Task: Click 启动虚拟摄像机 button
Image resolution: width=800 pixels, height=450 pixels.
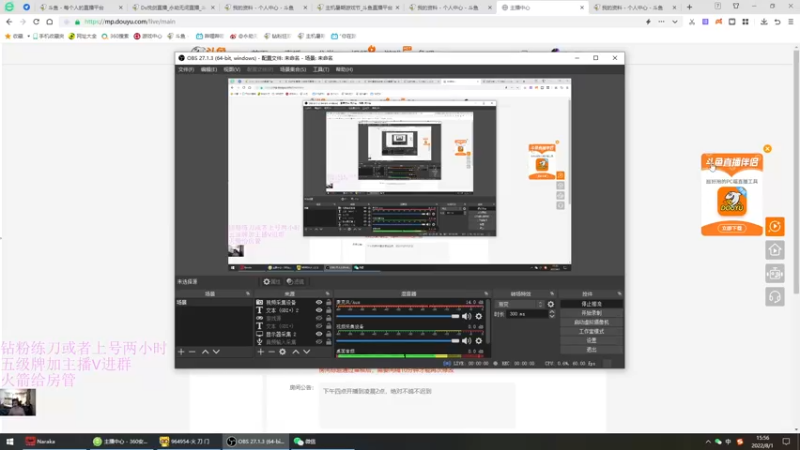Action: [x=591, y=322]
